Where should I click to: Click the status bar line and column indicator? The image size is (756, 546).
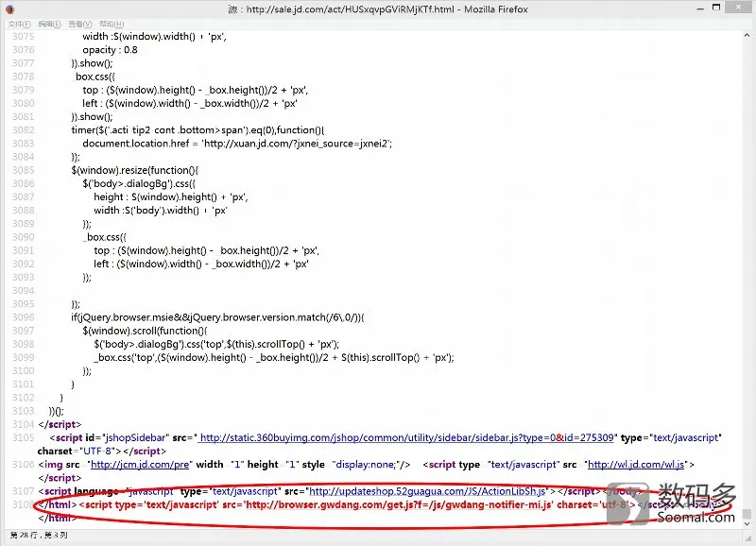click(x=39, y=535)
